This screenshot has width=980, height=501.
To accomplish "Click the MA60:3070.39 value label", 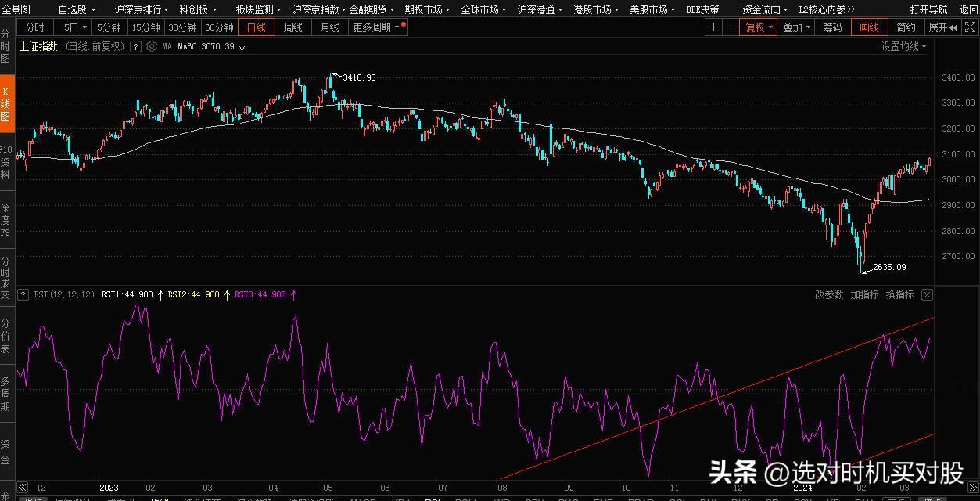I will (206, 47).
